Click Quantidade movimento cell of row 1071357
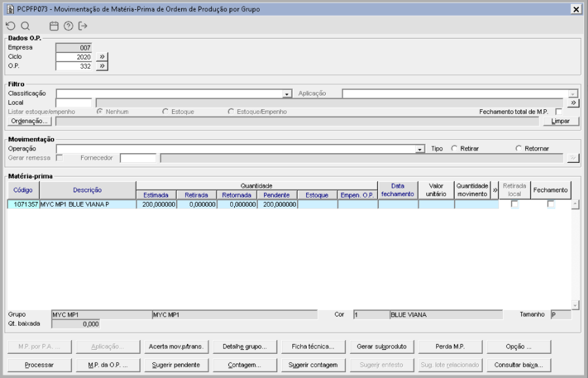The height and width of the screenshot is (378, 588). click(477, 205)
